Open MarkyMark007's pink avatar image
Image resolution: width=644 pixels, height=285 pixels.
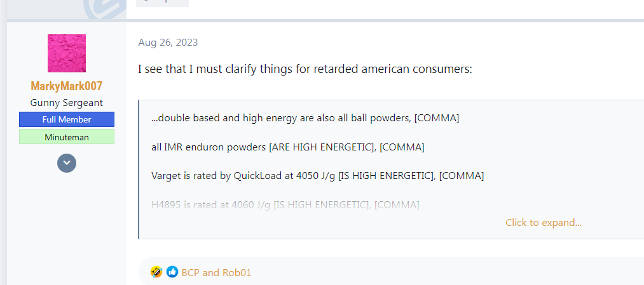[67, 53]
